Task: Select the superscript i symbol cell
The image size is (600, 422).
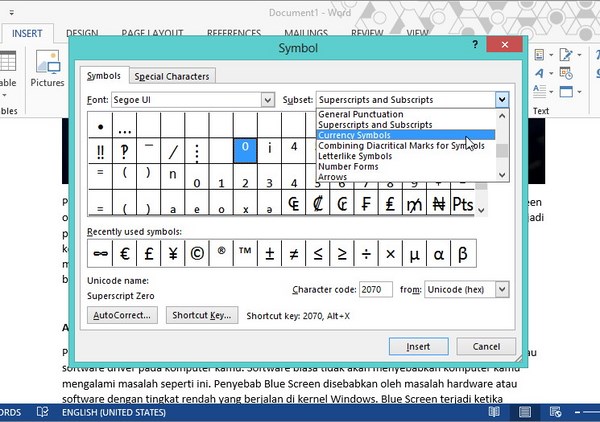Action: tap(269, 151)
